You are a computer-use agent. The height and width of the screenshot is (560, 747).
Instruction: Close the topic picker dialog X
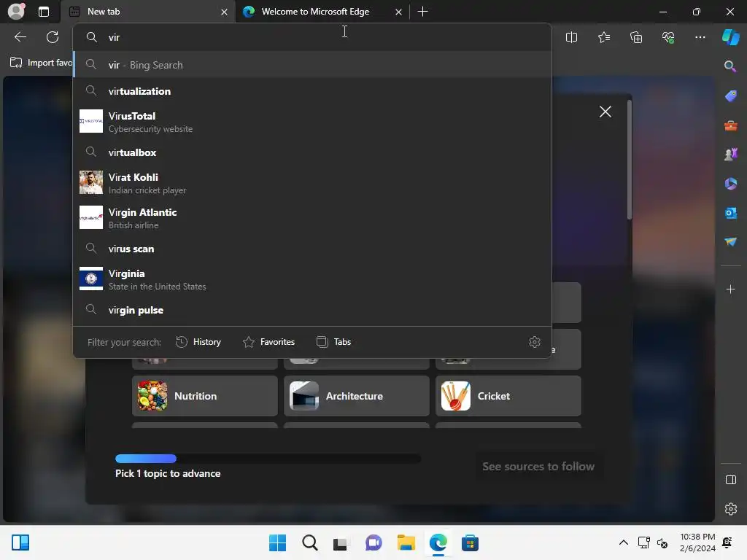605,112
